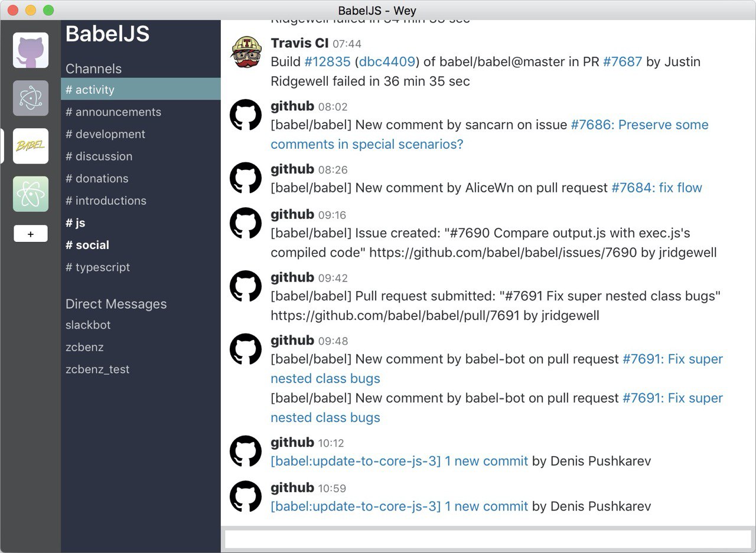Screen dimensions: 756x553
Task: Open the # activity channel
Action: (x=141, y=90)
